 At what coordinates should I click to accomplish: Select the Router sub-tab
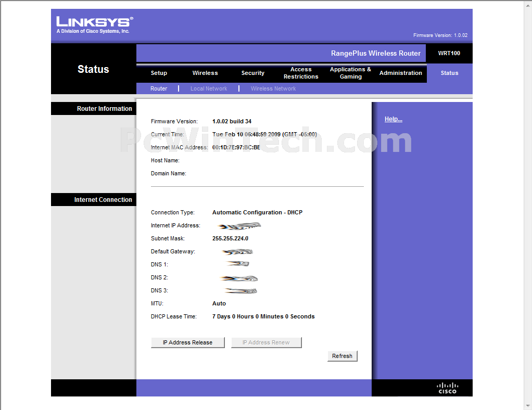159,88
